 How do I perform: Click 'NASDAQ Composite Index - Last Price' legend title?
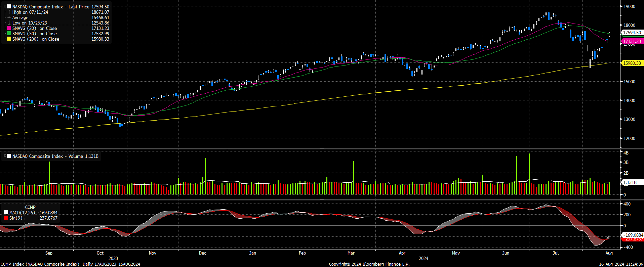51,7
